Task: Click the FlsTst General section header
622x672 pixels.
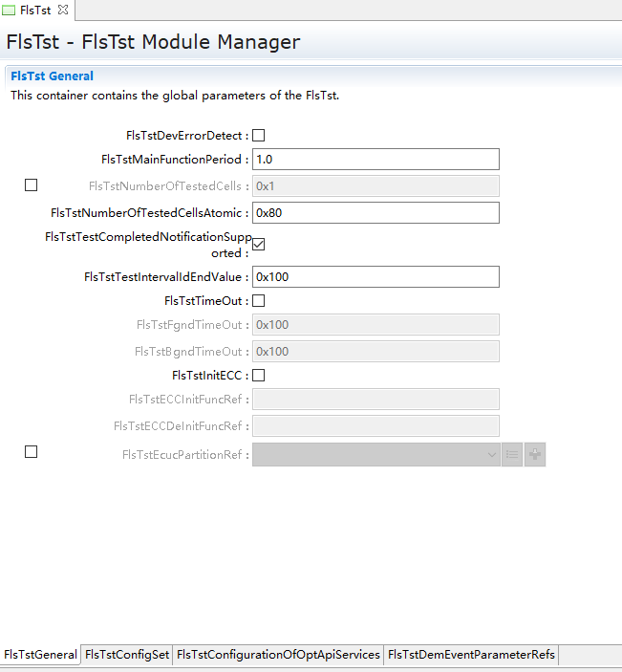Action: coord(53,76)
